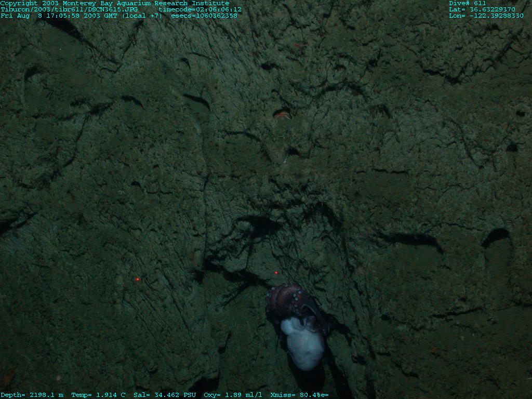This screenshot has height=399, width=532.
Task: Select the file path 'Tiburon/2003/tibr611/DSCN3615.JPG'
Action: [x=69, y=9]
